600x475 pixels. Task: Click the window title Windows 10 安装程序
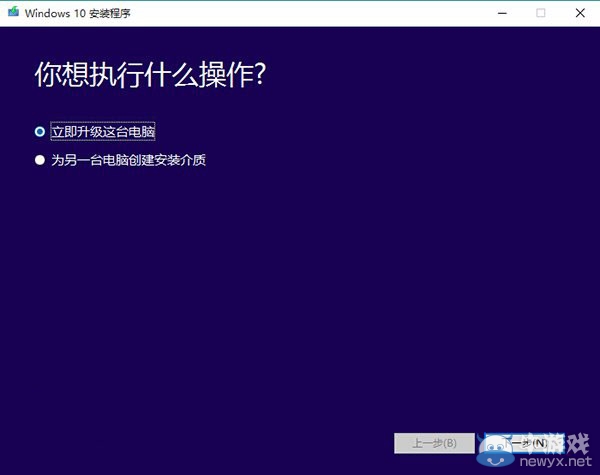(x=78, y=13)
